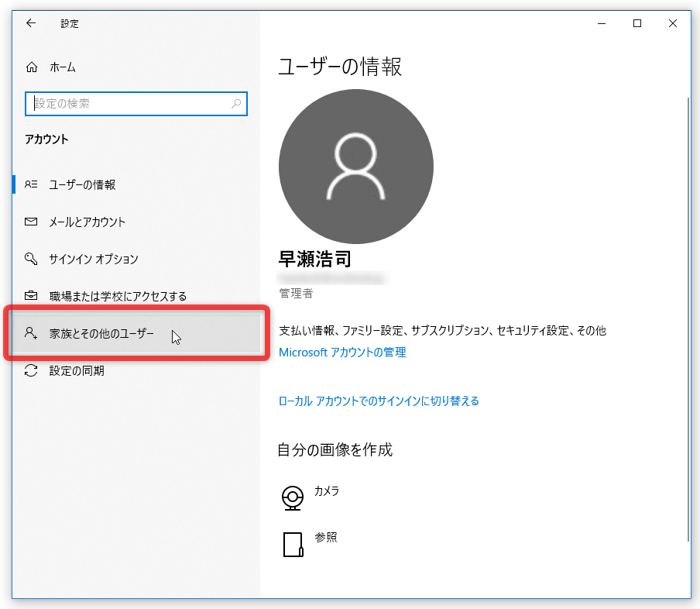Click the envelope icon for メールとアカウント
The height and width of the screenshot is (609, 700).
coord(31,221)
